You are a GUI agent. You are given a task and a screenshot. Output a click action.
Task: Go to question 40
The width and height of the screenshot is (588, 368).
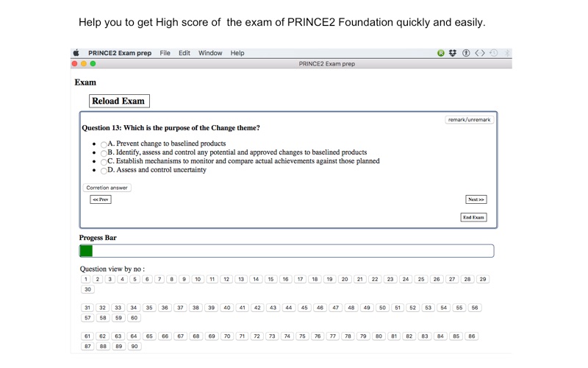coord(227,308)
